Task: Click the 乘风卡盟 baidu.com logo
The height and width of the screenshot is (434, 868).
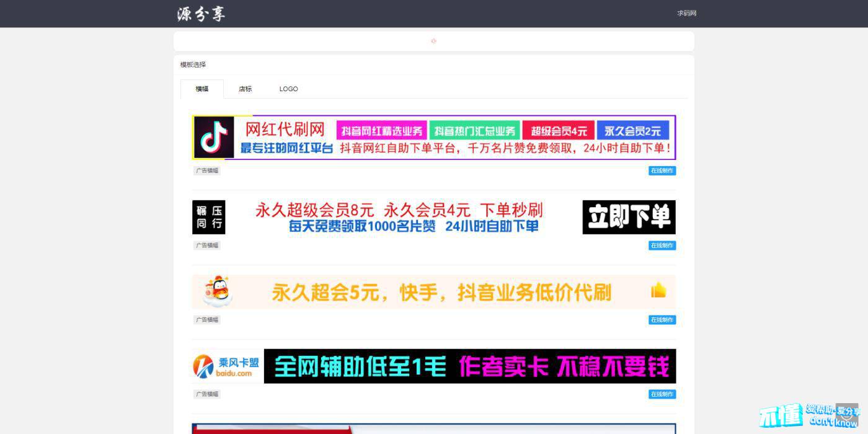Action: [227, 366]
